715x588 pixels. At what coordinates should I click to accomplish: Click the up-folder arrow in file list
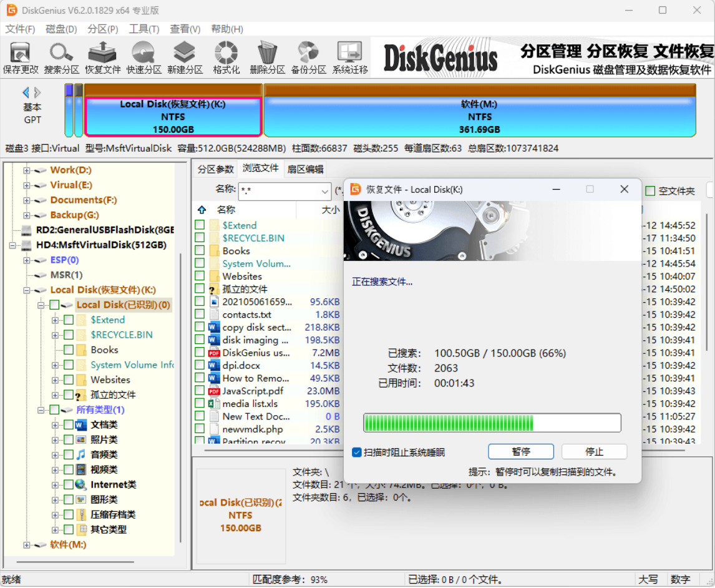(x=202, y=210)
